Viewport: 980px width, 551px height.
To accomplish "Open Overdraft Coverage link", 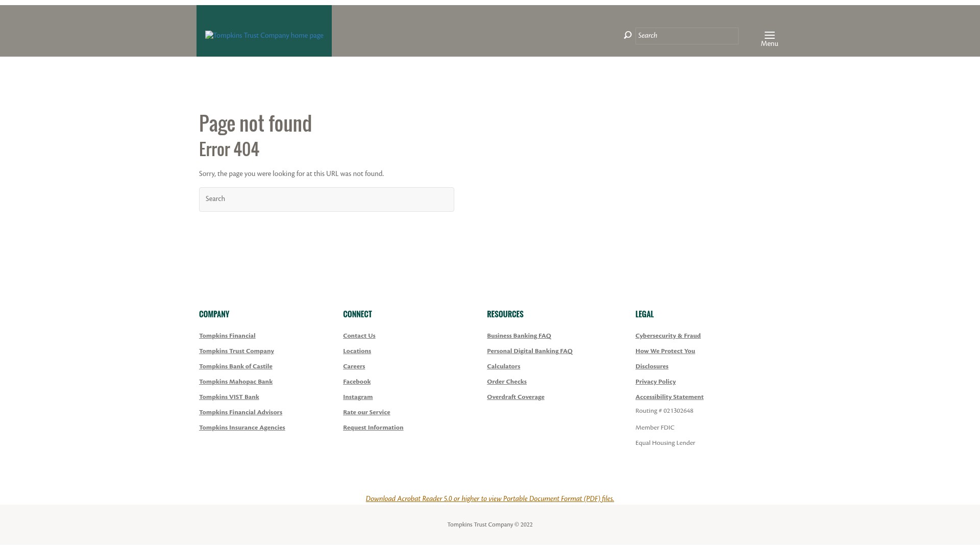I will [x=516, y=397].
